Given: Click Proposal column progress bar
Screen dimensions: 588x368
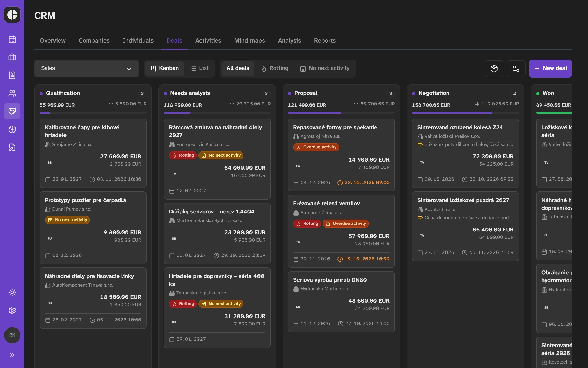Looking at the screenshot, I should 341,113.
